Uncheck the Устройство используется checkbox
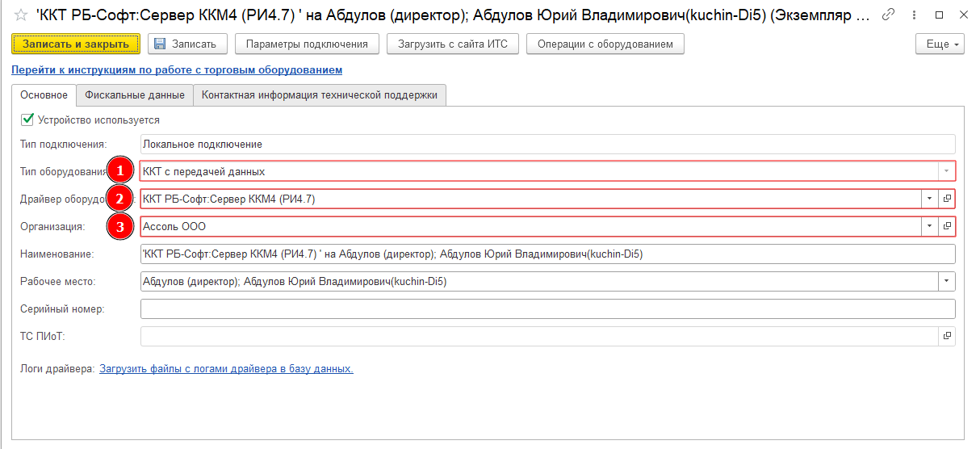Screen dimensions: 980x449 tap(27, 120)
